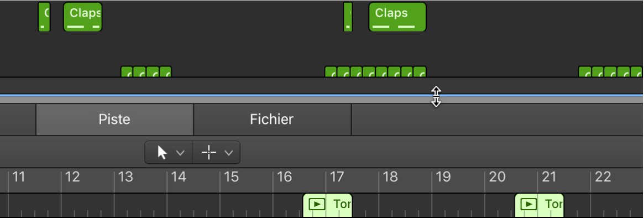644x218 pixels.
Task: Open the marquee tool dropdown chevron
Action: (229, 153)
